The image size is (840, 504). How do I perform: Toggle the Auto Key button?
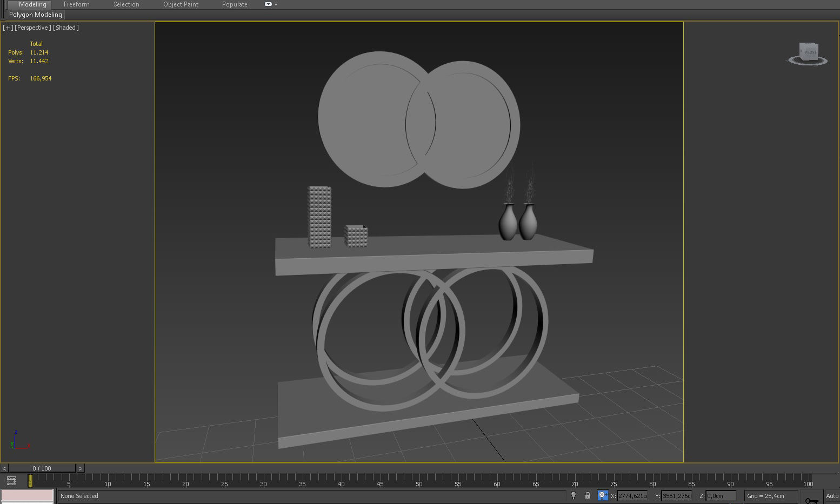[832, 495]
